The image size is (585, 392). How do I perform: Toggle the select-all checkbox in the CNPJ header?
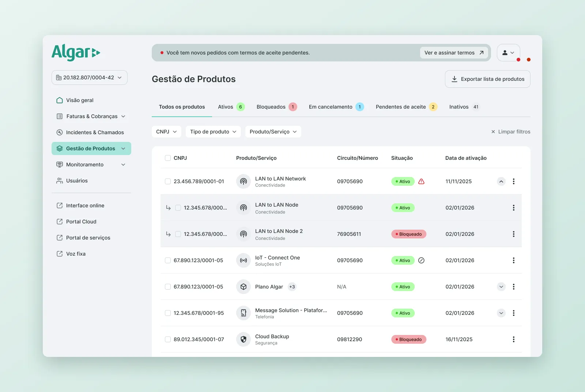point(168,158)
